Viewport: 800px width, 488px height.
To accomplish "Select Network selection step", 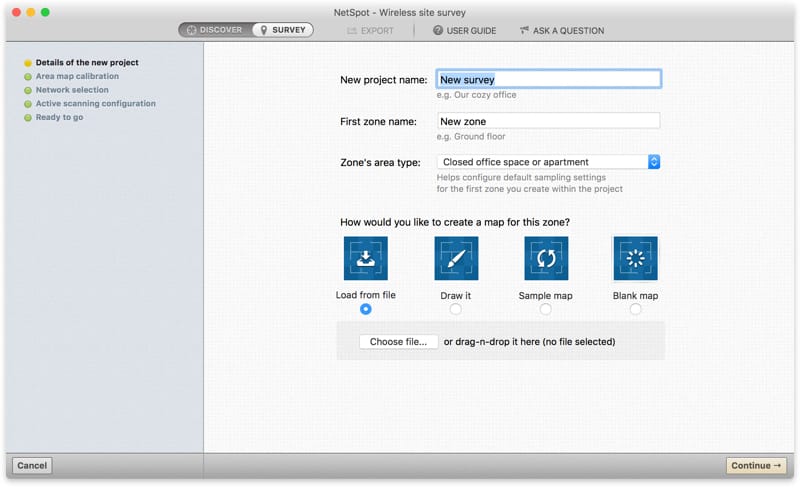I will tap(72, 90).
